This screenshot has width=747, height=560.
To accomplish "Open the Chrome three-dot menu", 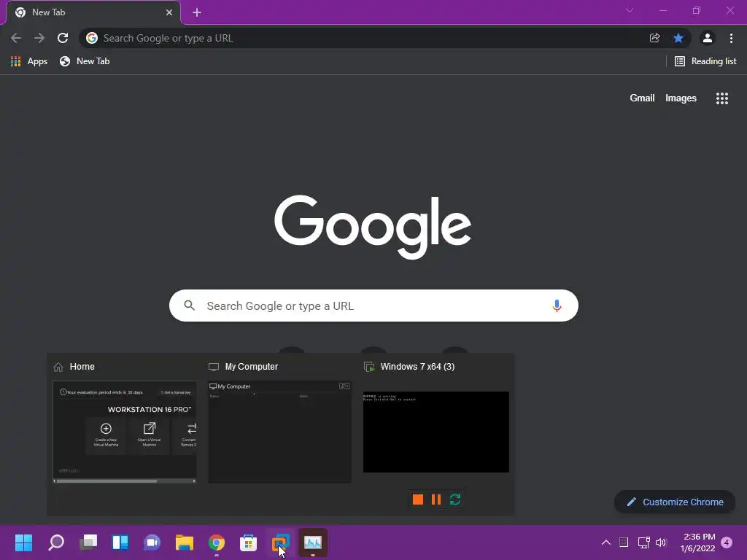I will pos(731,38).
